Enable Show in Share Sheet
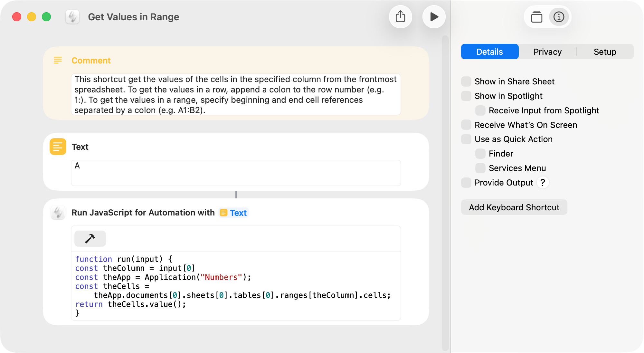The width and height of the screenshot is (644, 353). pos(466,81)
